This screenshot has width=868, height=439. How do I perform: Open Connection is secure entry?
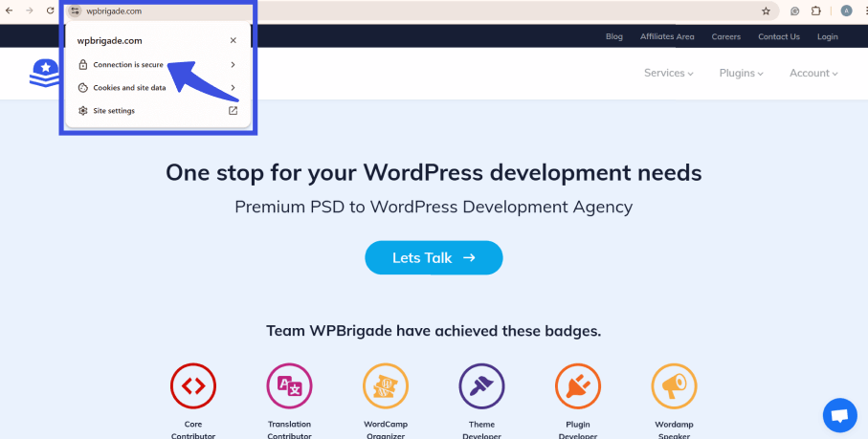tap(158, 65)
